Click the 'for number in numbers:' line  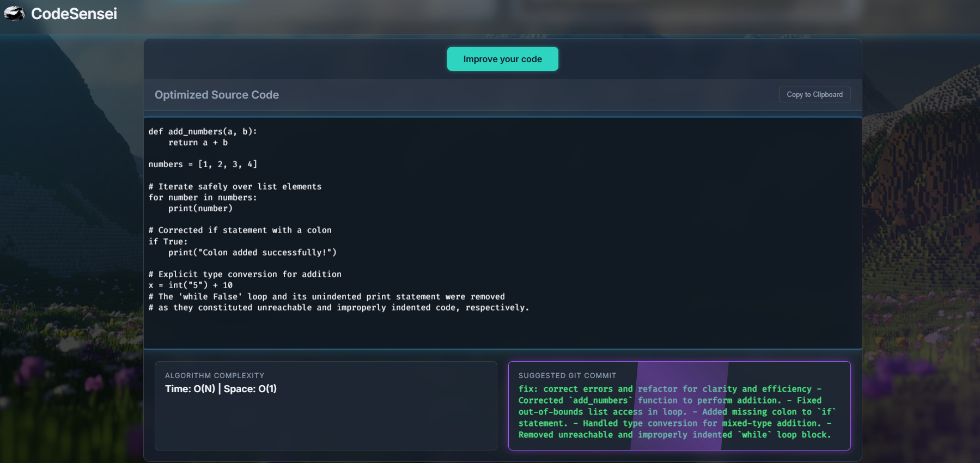click(203, 197)
